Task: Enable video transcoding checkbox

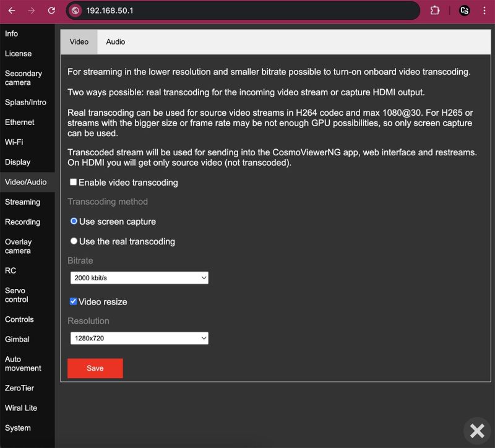Action: point(74,183)
